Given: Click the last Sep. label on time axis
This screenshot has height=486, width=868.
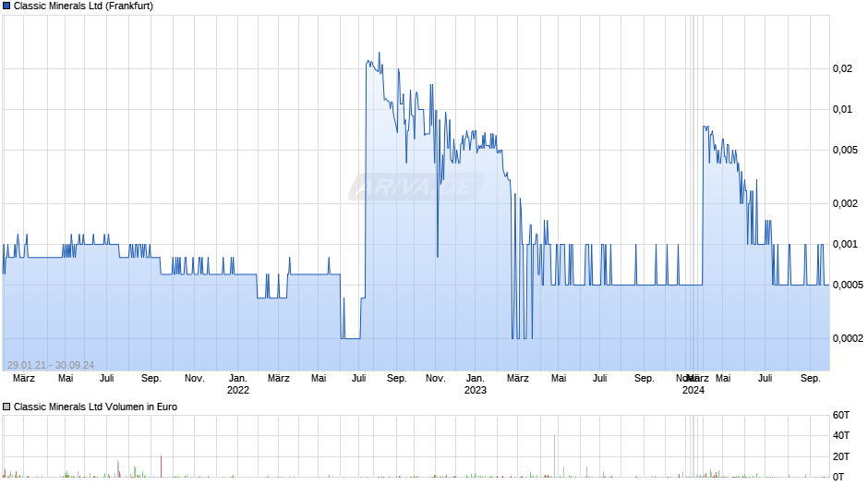Looking at the screenshot, I should click(811, 378).
